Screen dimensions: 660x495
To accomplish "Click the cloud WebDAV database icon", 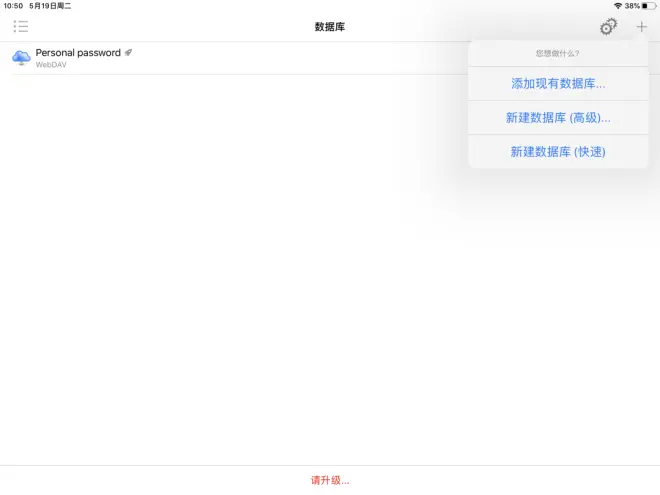I will (x=21, y=58).
